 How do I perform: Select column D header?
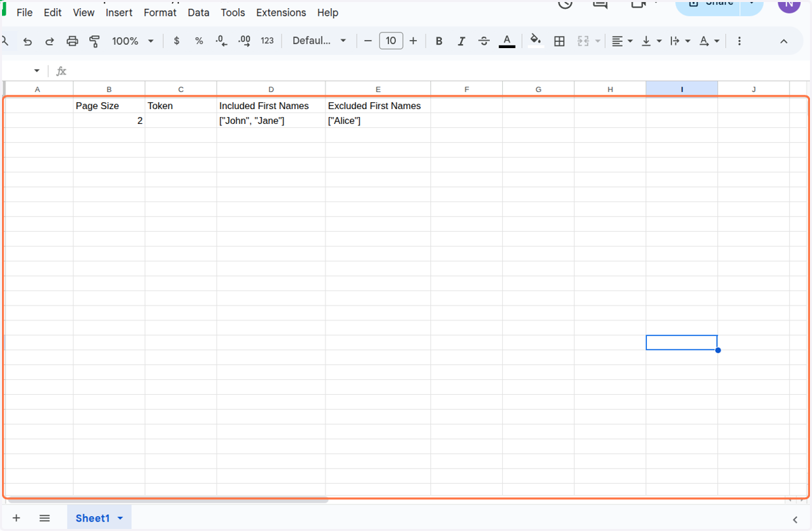[271, 89]
